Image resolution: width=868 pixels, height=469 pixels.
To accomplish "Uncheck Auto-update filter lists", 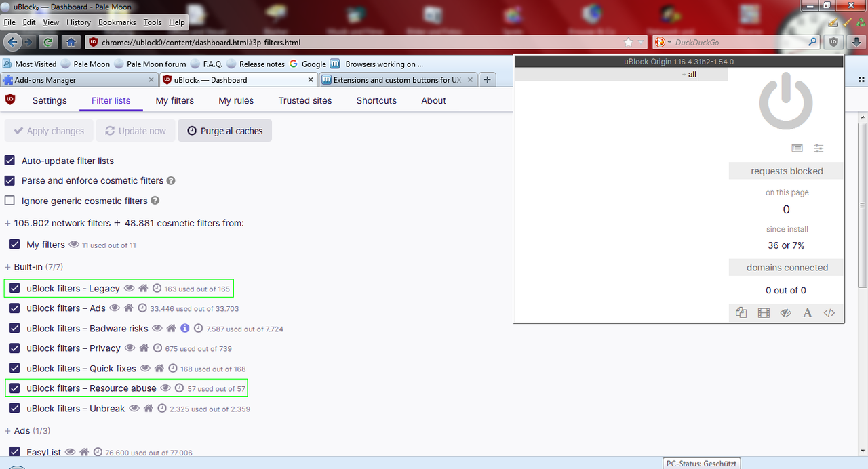I will (9, 161).
